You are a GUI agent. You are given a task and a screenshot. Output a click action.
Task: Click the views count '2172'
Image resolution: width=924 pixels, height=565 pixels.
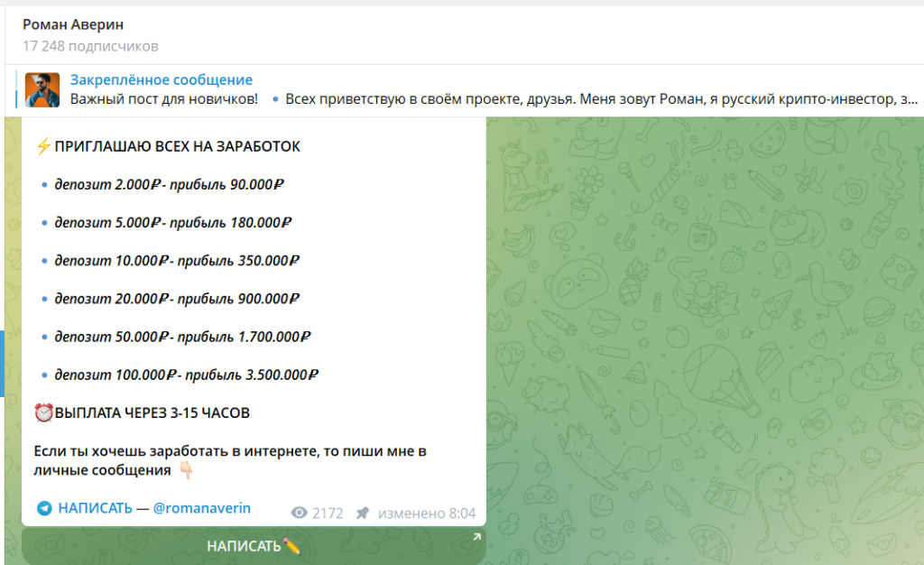click(328, 514)
